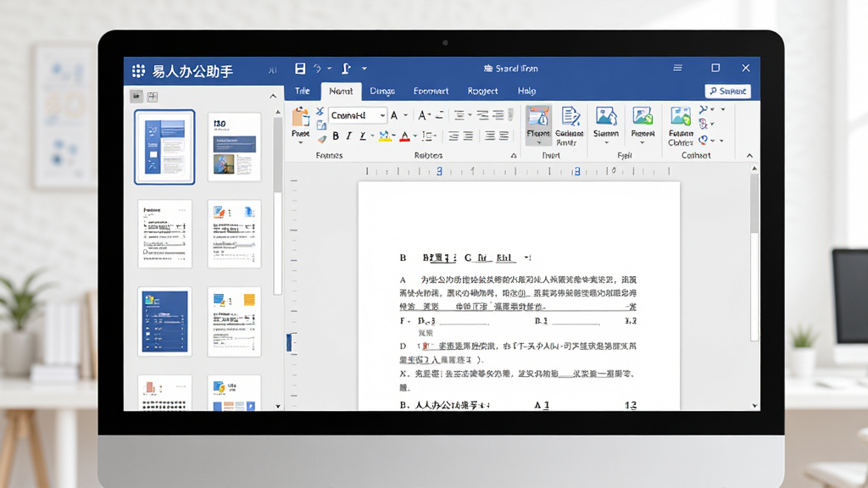The width and height of the screenshot is (868, 488).
Task: Select the highlighted first page thumbnail
Action: [164, 147]
